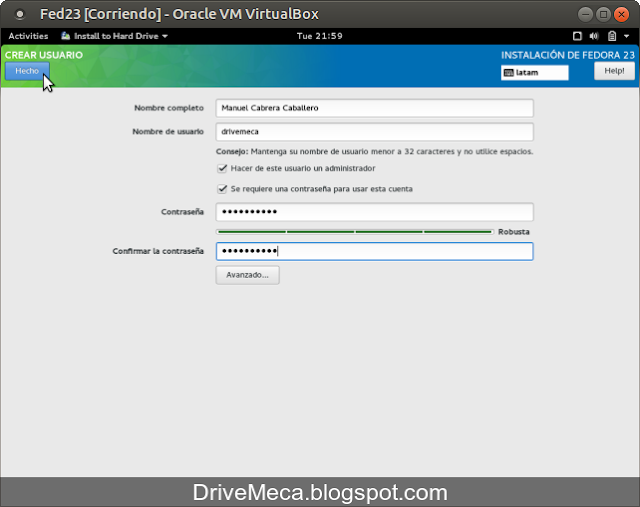Click the 'Confirmar la contraseña' label
This screenshot has height=507, width=640.
coord(158,251)
